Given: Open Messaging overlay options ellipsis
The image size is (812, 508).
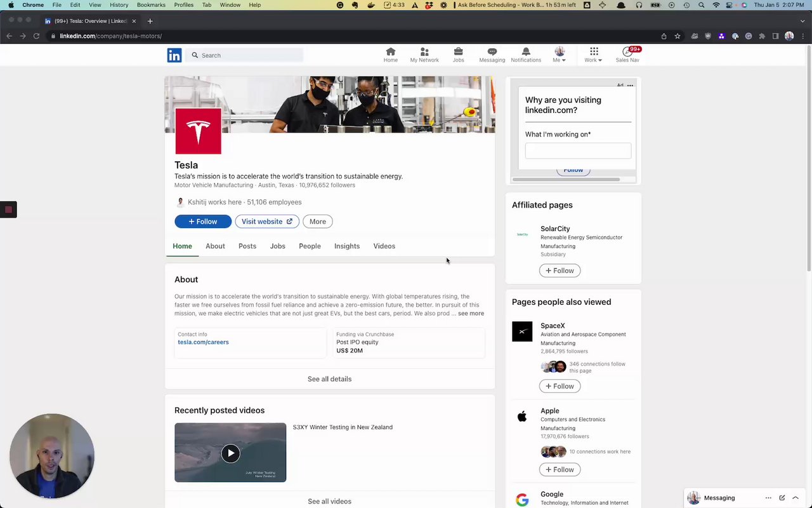Looking at the screenshot, I should tap(768, 498).
